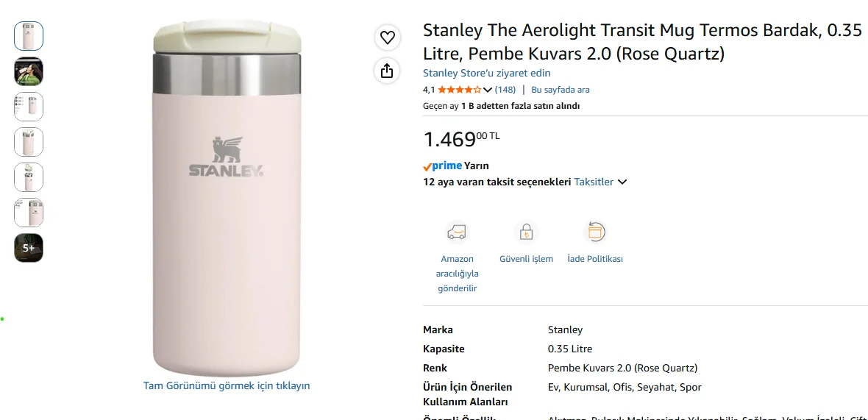The width and height of the screenshot is (868, 420).
Task: Expand the Taksitler installment options
Action: tap(600, 182)
